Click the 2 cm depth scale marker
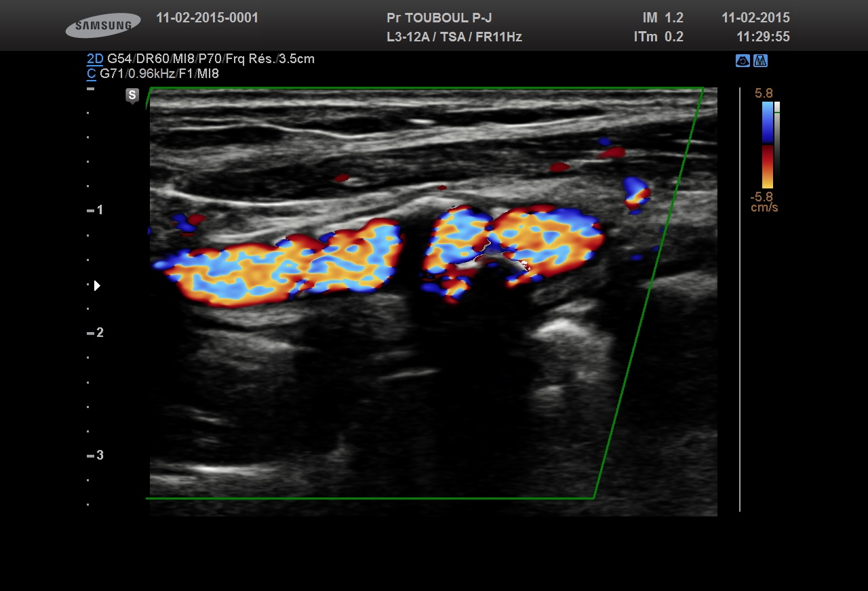The image size is (868, 591). tap(96, 333)
